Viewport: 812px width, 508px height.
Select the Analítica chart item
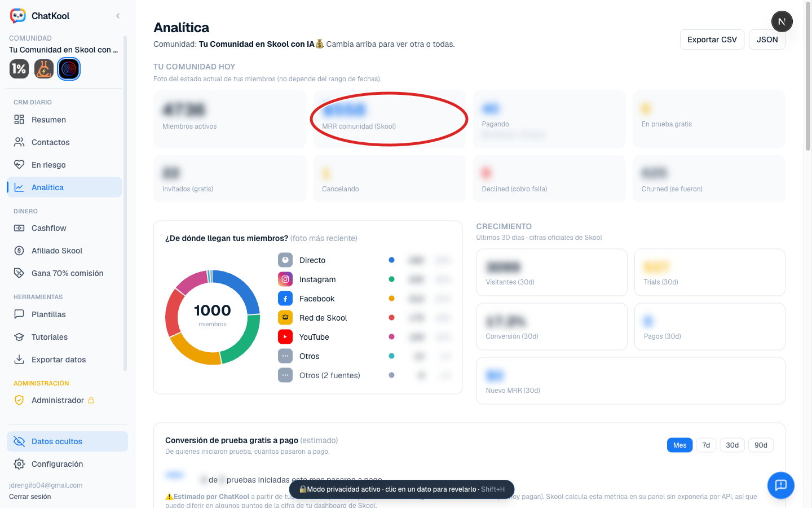64,187
